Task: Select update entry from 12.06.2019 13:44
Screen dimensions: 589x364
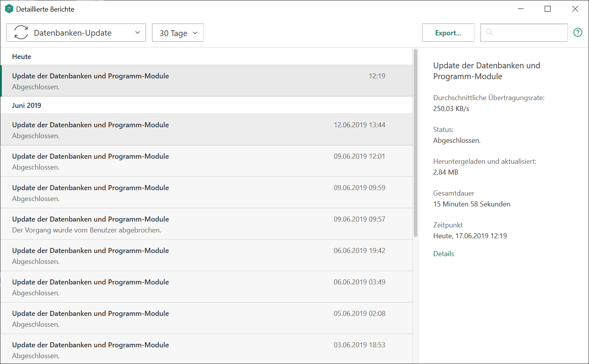Action: tap(206, 130)
